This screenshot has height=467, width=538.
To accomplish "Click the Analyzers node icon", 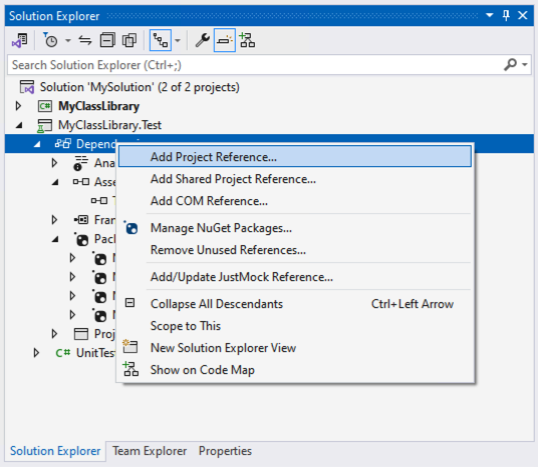I will (x=81, y=163).
